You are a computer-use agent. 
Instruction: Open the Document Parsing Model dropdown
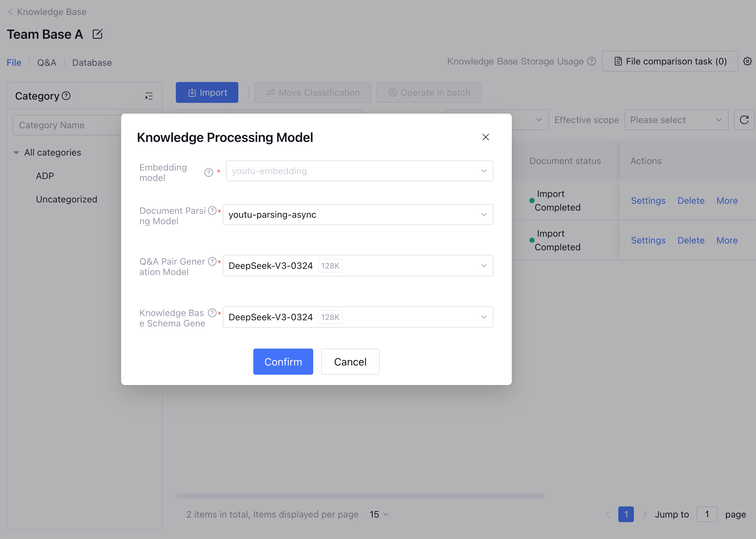357,215
